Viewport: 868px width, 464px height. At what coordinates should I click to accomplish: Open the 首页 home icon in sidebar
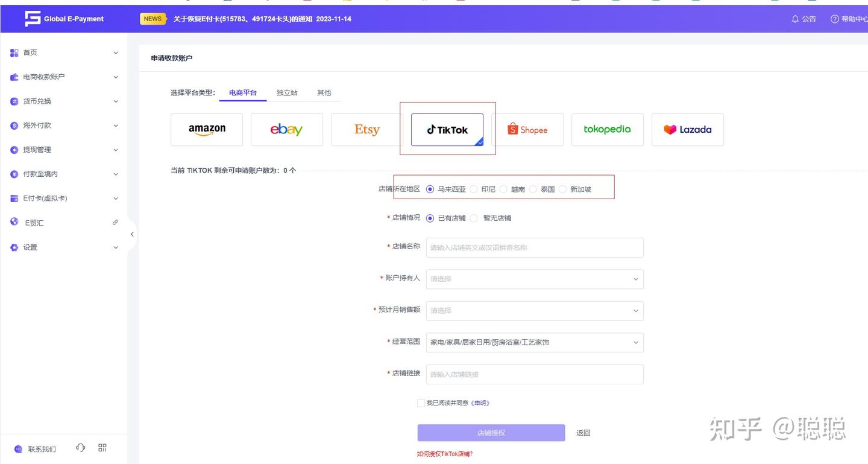pos(14,52)
